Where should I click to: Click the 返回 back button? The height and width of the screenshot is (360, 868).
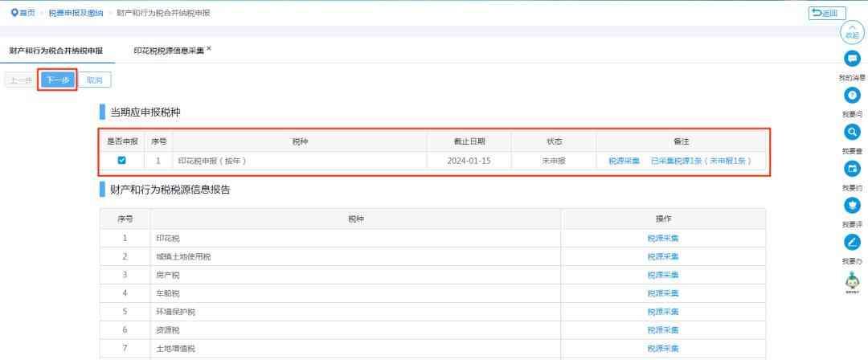pyautogui.click(x=827, y=13)
